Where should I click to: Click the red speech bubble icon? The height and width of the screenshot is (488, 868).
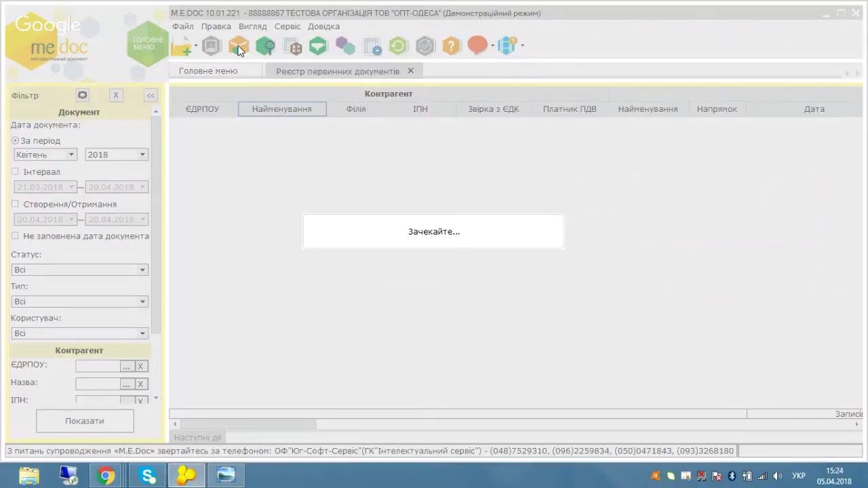coord(477,46)
